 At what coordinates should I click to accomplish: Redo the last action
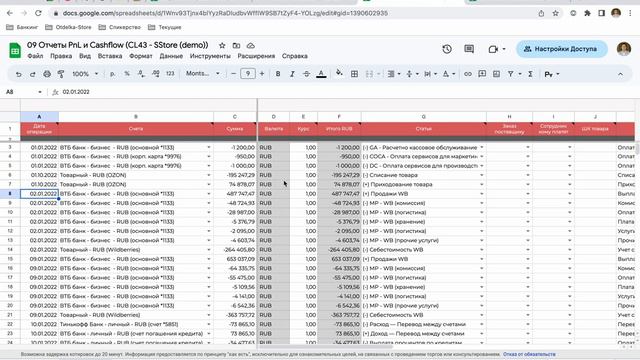click(33, 74)
